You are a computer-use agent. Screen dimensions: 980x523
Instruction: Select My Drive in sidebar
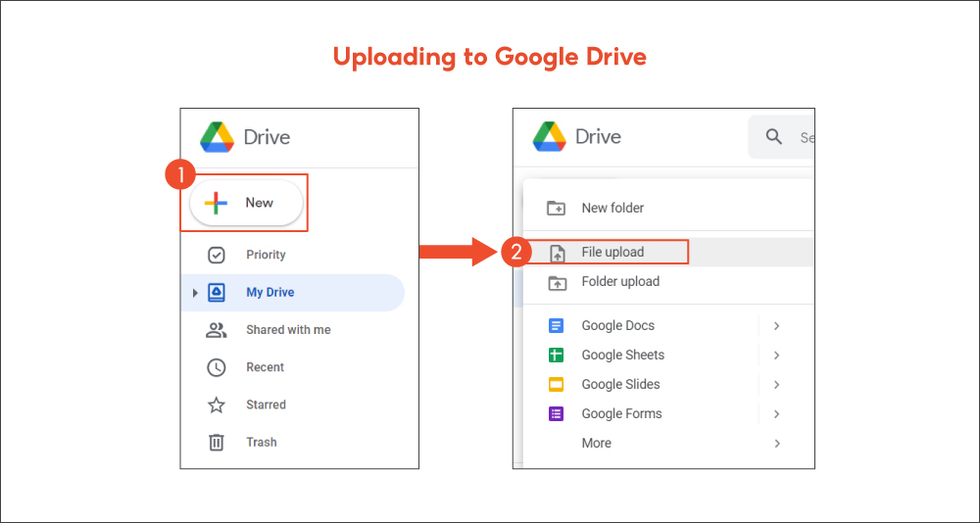pos(269,293)
